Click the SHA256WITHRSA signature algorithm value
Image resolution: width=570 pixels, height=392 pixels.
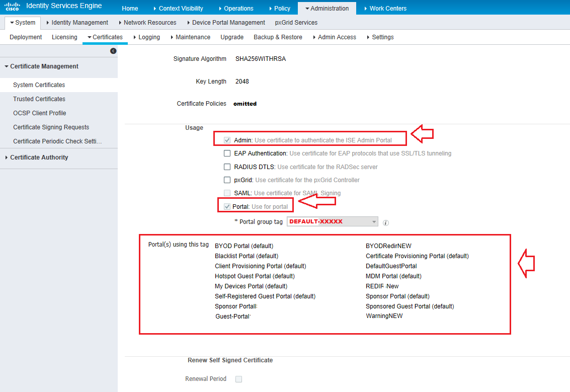coord(260,59)
